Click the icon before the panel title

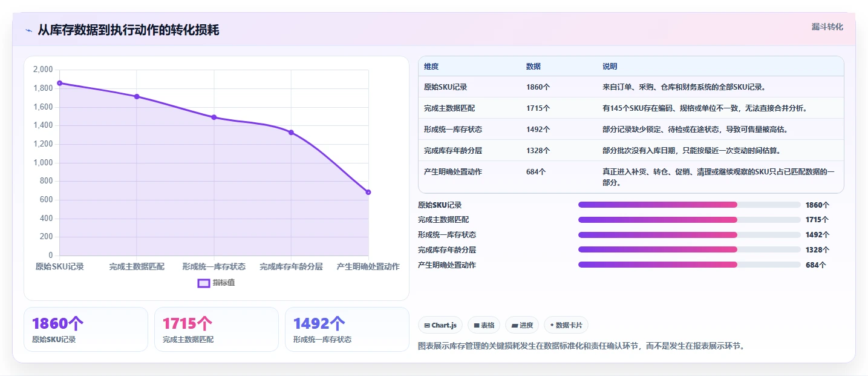pos(28,30)
